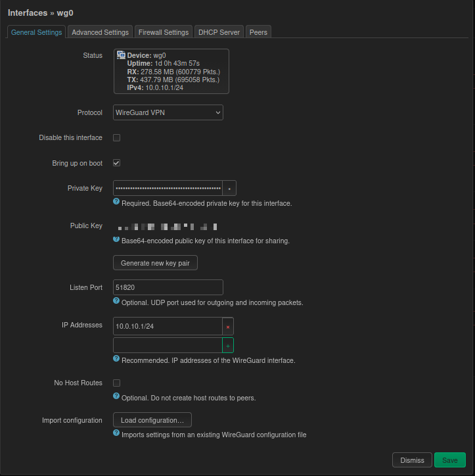The width and height of the screenshot is (475, 476).
Task: Click the help icon under Listen Port
Action: tap(116, 302)
